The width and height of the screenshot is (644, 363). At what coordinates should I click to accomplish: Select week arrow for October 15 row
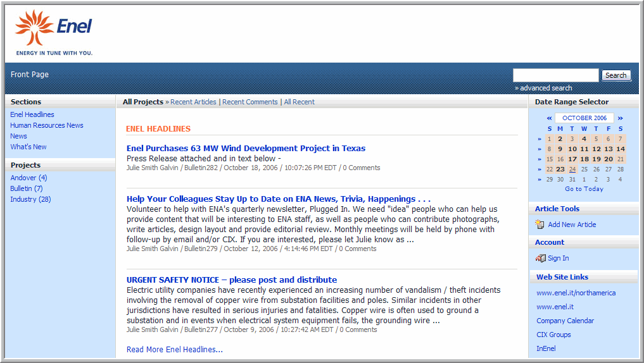tap(540, 159)
